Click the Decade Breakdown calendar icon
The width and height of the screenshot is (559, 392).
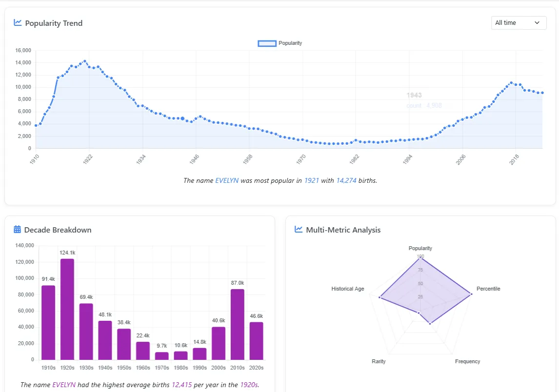tap(18, 230)
